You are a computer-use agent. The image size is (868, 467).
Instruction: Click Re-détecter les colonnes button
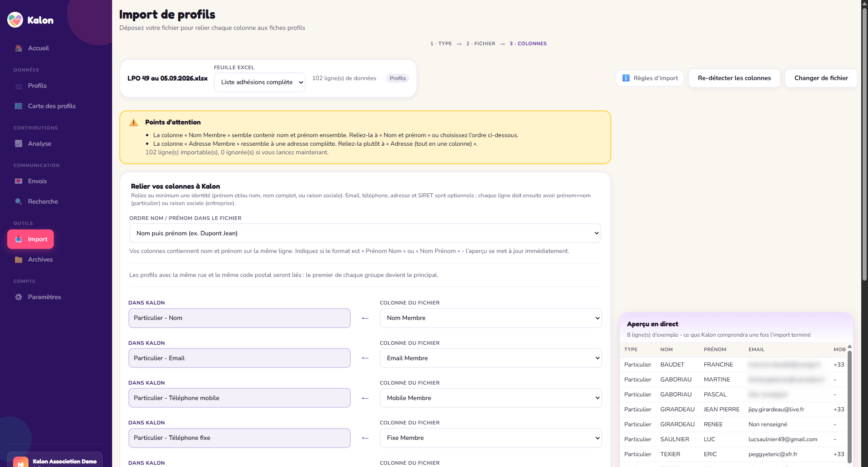tap(734, 78)
